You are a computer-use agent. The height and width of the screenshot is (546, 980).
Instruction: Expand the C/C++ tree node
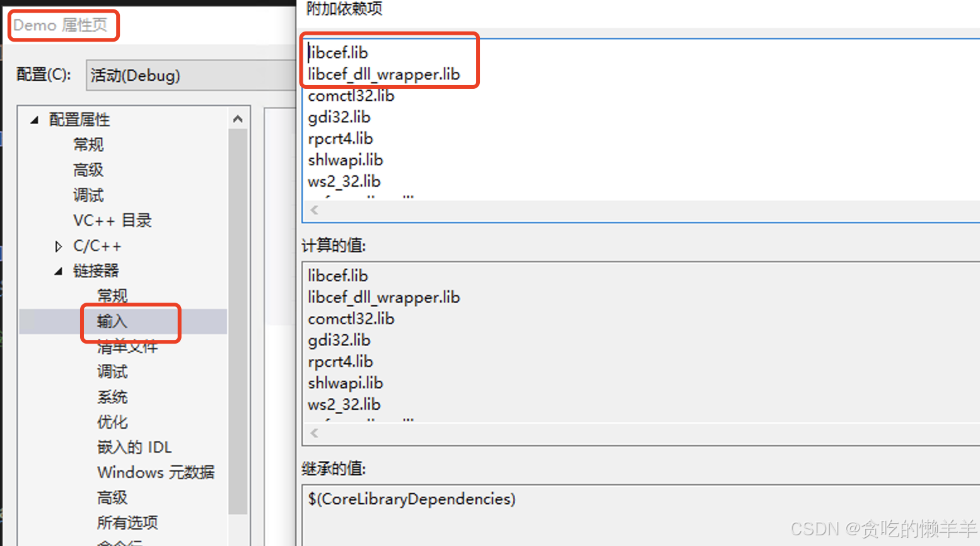(x=57, y=246)
